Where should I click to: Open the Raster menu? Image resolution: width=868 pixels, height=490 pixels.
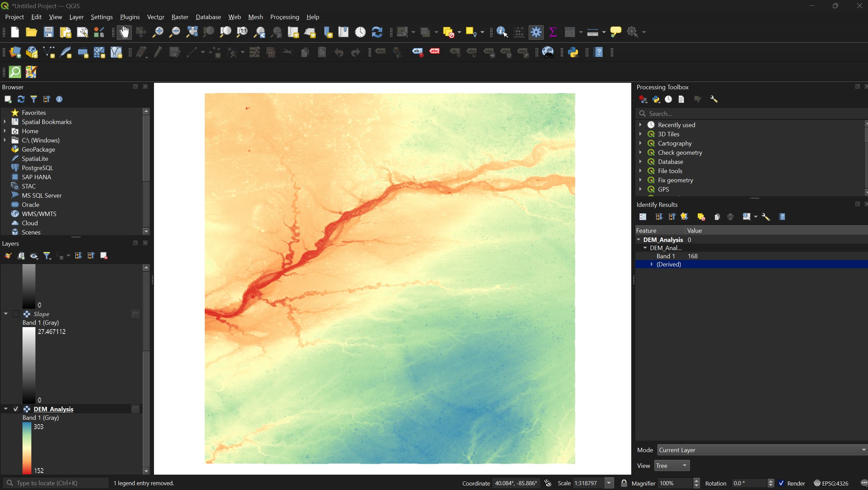coord(180,17)
